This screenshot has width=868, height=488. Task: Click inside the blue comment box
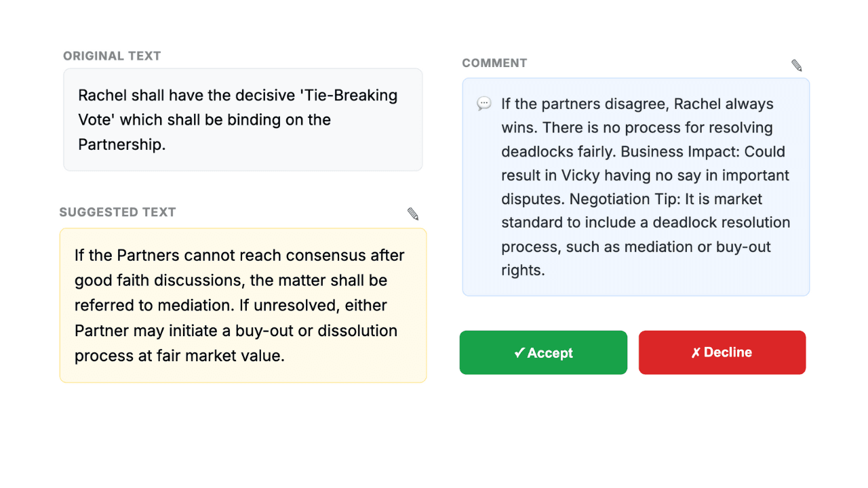pyautogui.click(x=635, y=186)
